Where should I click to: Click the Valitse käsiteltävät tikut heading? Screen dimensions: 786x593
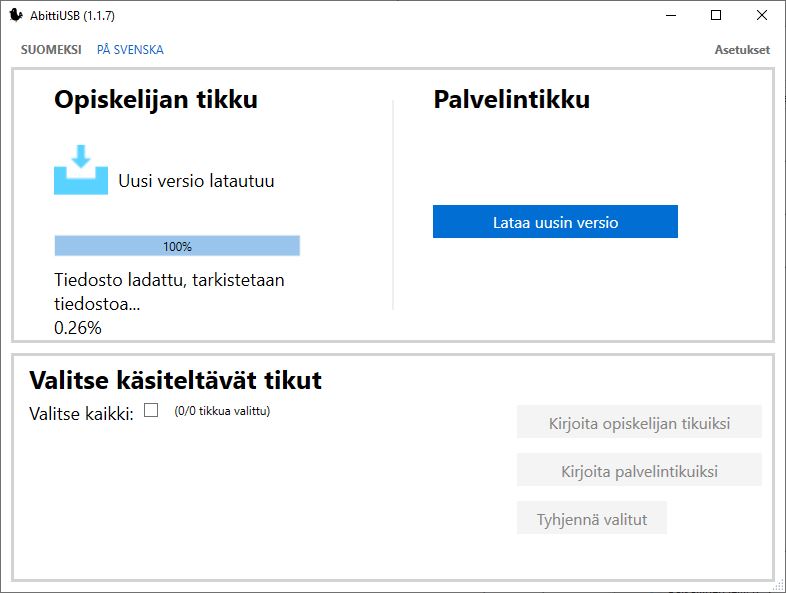pos(176,380)
